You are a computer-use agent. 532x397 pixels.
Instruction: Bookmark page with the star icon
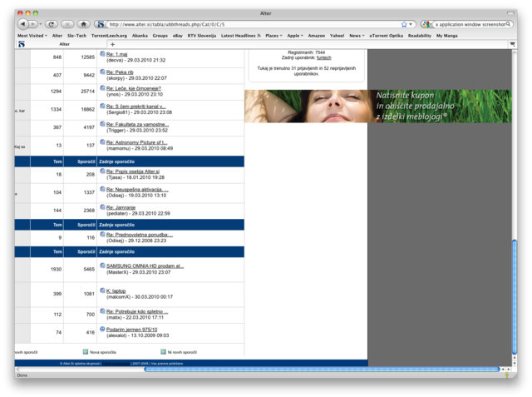point(404,24)
